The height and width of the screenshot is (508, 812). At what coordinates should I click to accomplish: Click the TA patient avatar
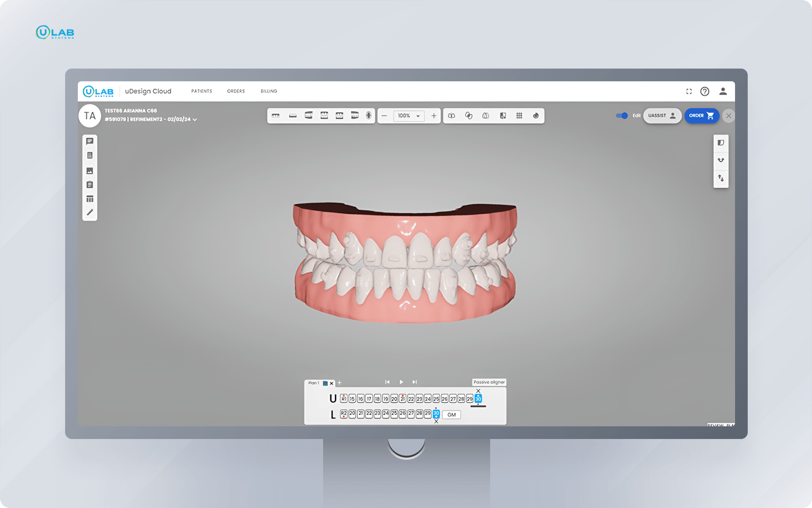pyautogui.click(x=90, y=116)
